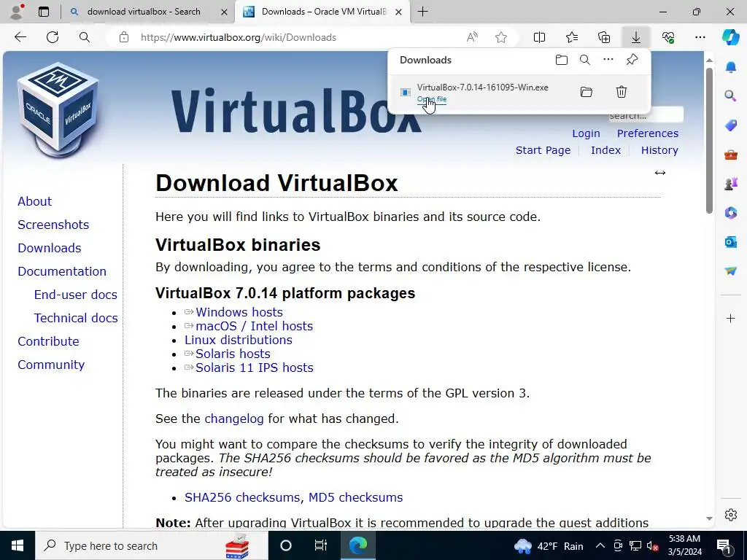Open MD5 checksums link
The height and width of the screenshot is (560, 747).
[355, 497]
